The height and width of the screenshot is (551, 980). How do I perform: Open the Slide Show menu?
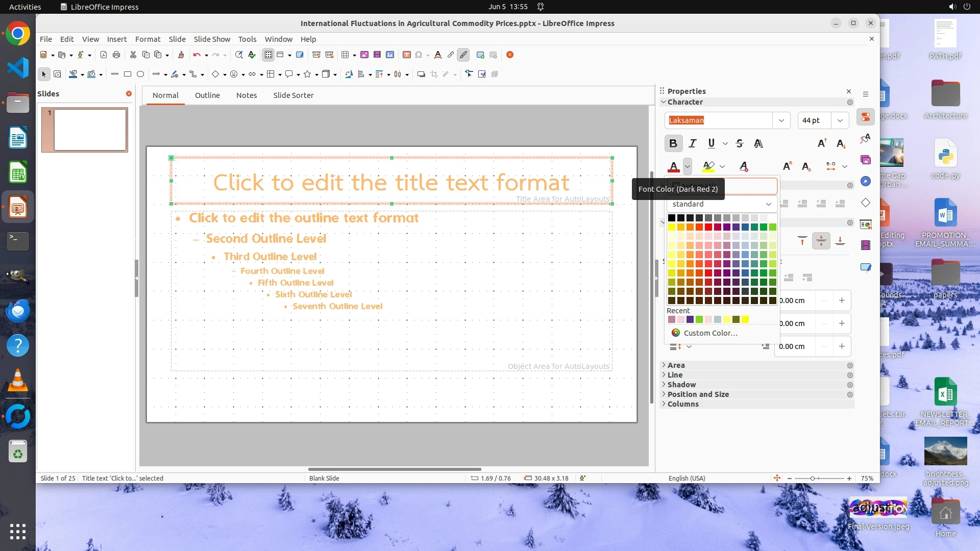(x=212, y=39)
